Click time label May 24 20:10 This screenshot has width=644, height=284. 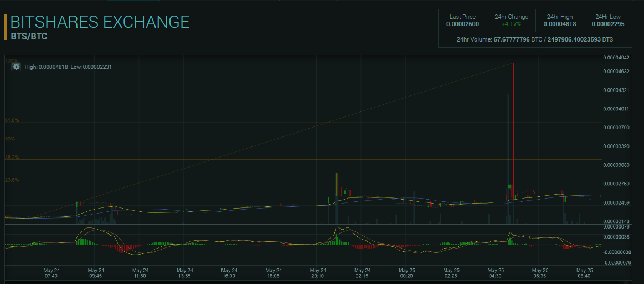coord(318,273)
